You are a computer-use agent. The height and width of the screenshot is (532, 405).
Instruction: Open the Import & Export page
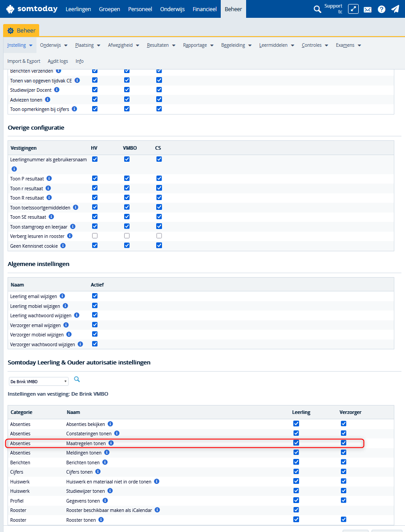click(x=24, y=61)
